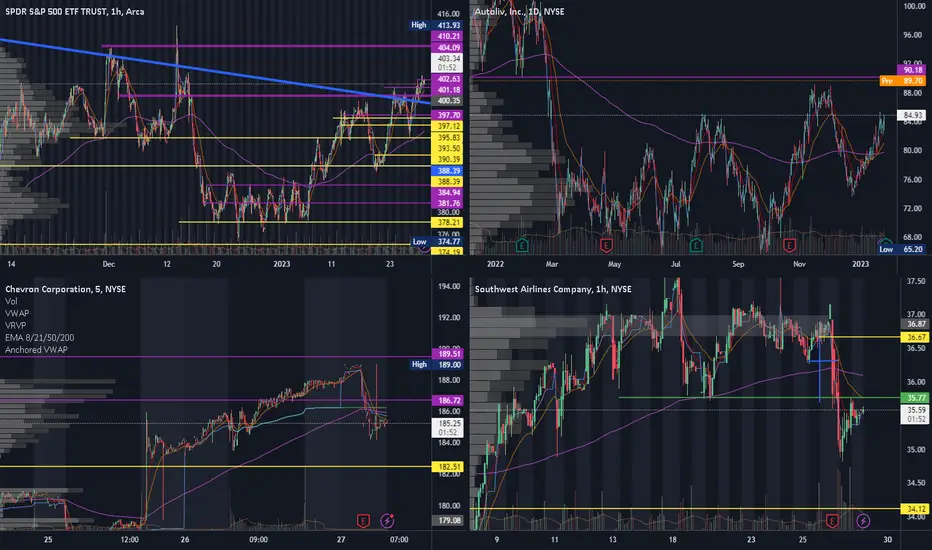The width and height of the screenshot is (932, 550).
Task: Click the 34.12 yellow label on Southwest chart
Action: pyautogui.click(x=915, y=509)
